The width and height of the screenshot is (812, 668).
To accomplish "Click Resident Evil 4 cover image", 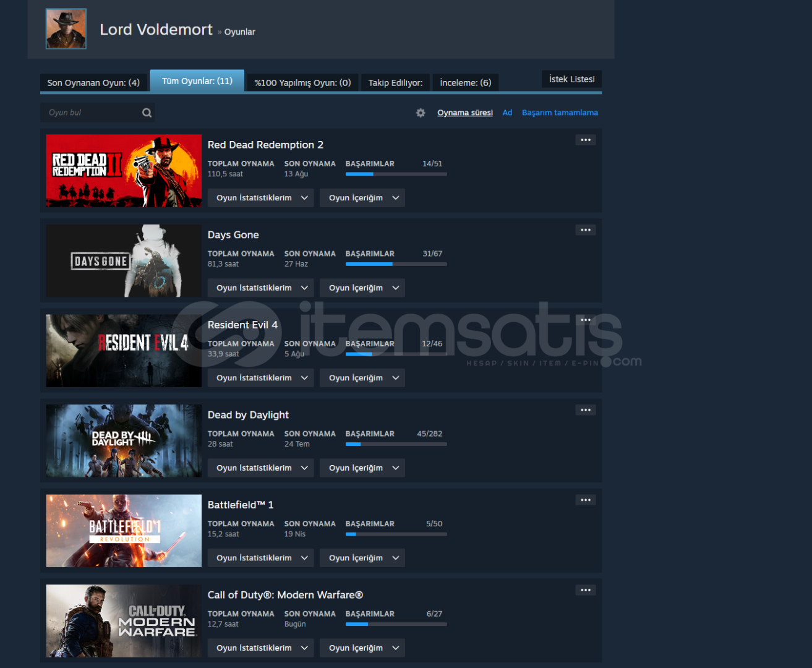I will coord(124,351).
